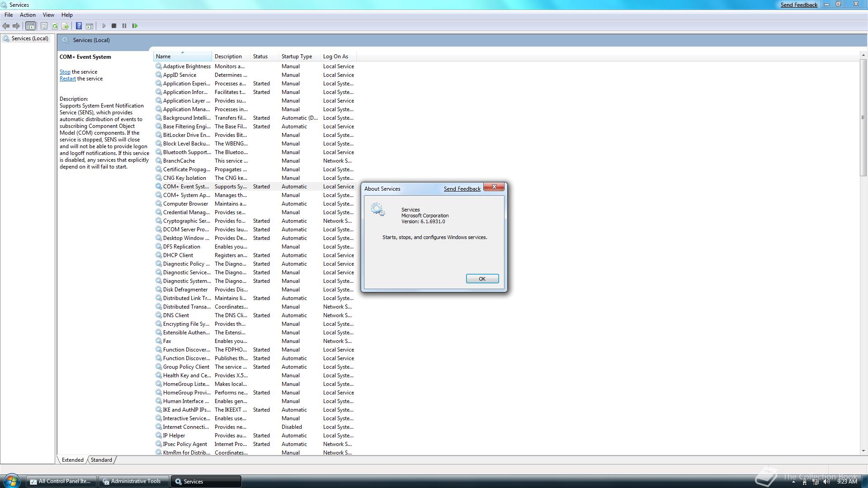This screenshot has height=488, width=868.
Task: Open the Action menu
Action: point(28,15)
